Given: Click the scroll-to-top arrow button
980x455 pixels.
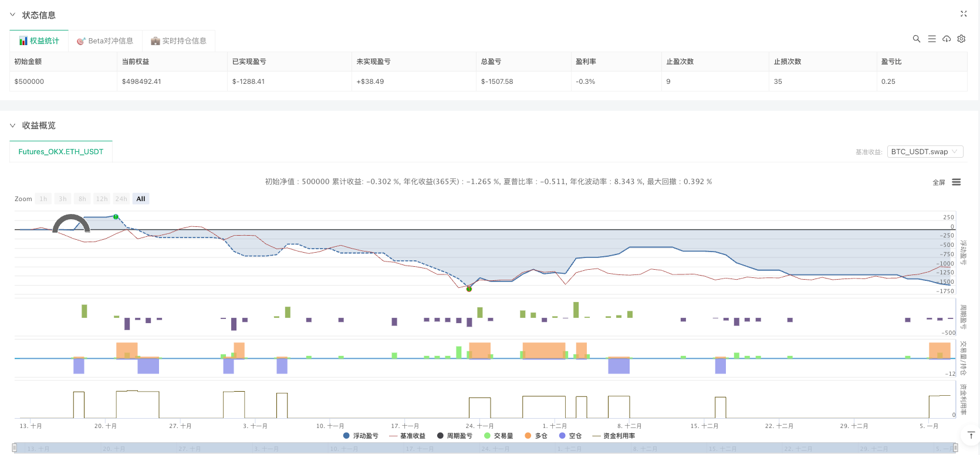Looking at the screenshot, I should click(x=971, y=435).
